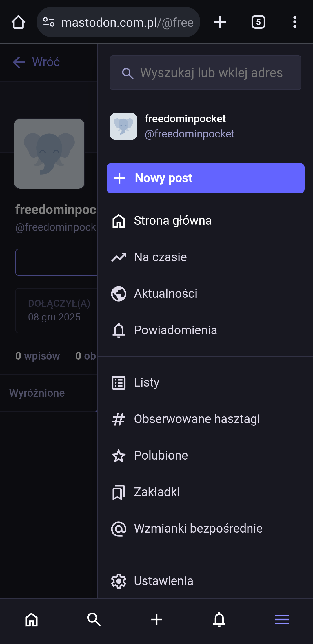Tap the search icon in bottom bar
This screenshot has width=313, height=644.
[94, 620]
